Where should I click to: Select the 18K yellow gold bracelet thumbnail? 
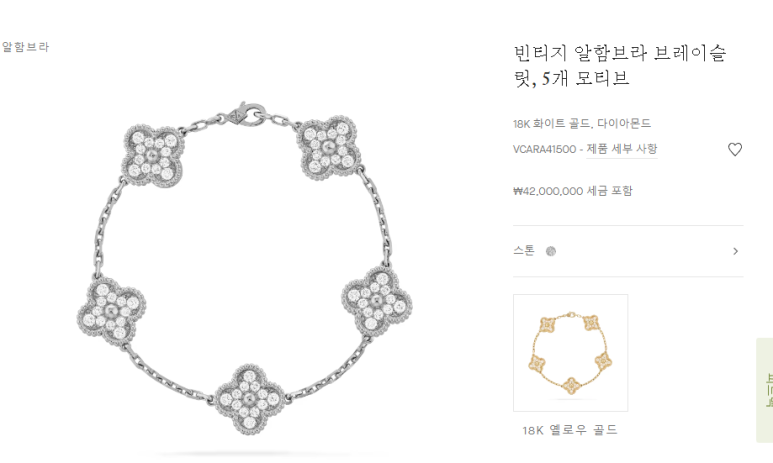(x=570, y=353)
